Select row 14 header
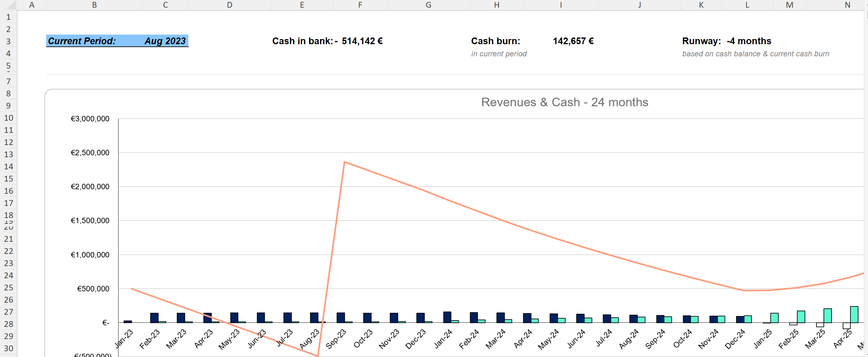This screenshot has height=357, width=868. click(8, 166)
